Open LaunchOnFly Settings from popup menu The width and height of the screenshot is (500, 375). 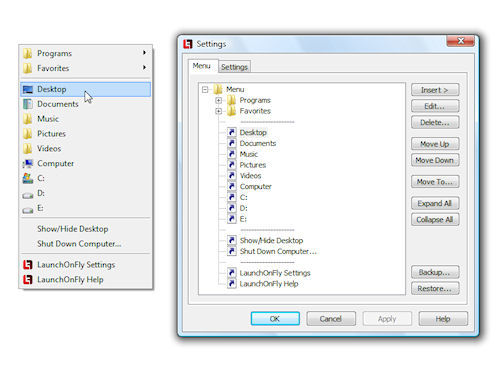pos(86,265)
